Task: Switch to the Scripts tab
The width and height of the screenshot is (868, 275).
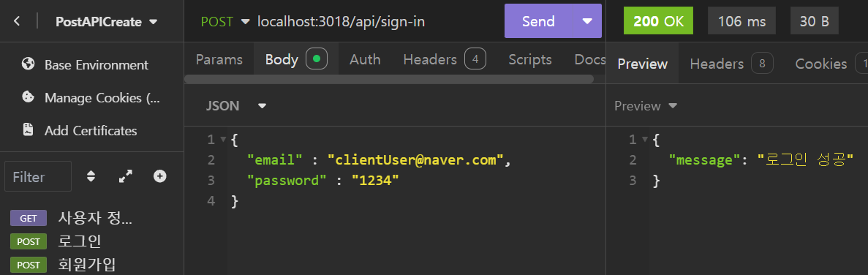Action: [530, 60]
